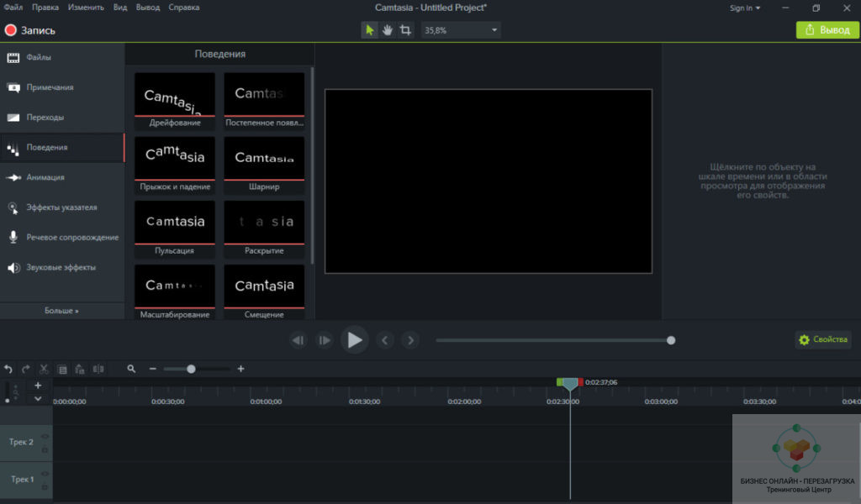Click the Свойства properties button
861x504 pixels.
tap(823, 340)
